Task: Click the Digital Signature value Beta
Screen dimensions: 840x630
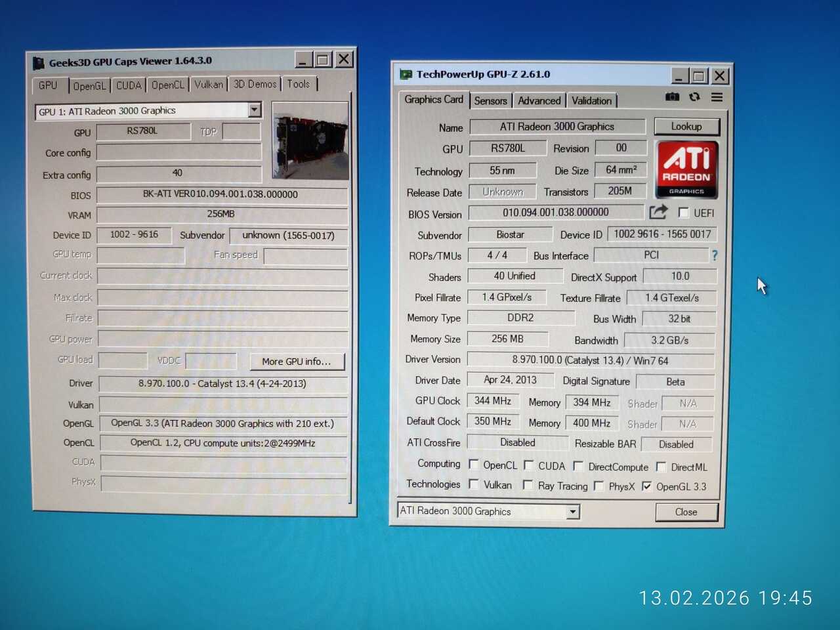Action: click(675, 382)
